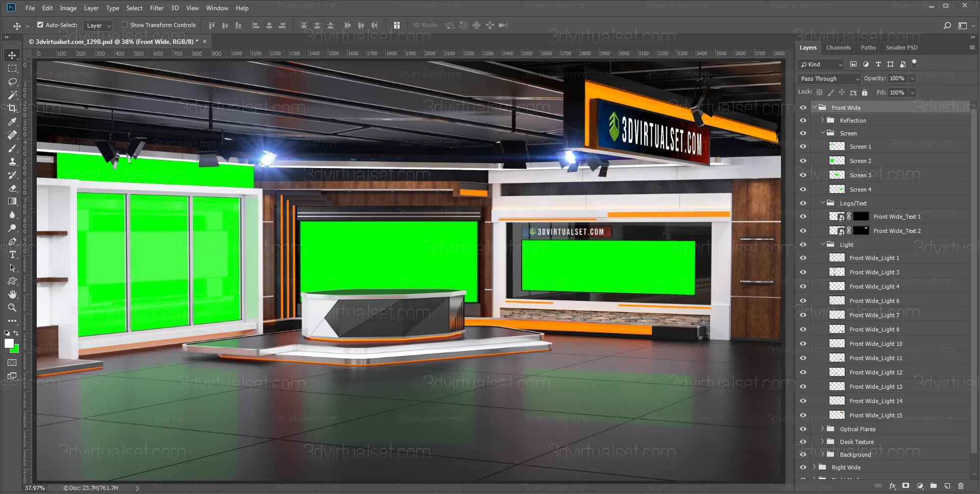Click the zoom percentage 37.97% field
This screenshot has width=980, height=494.
[35, 488]
